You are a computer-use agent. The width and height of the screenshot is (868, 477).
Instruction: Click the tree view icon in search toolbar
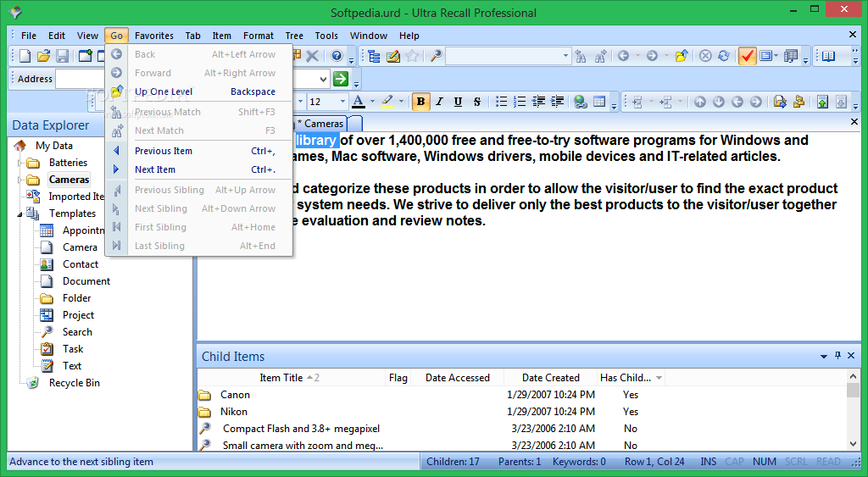pos(374,56)
